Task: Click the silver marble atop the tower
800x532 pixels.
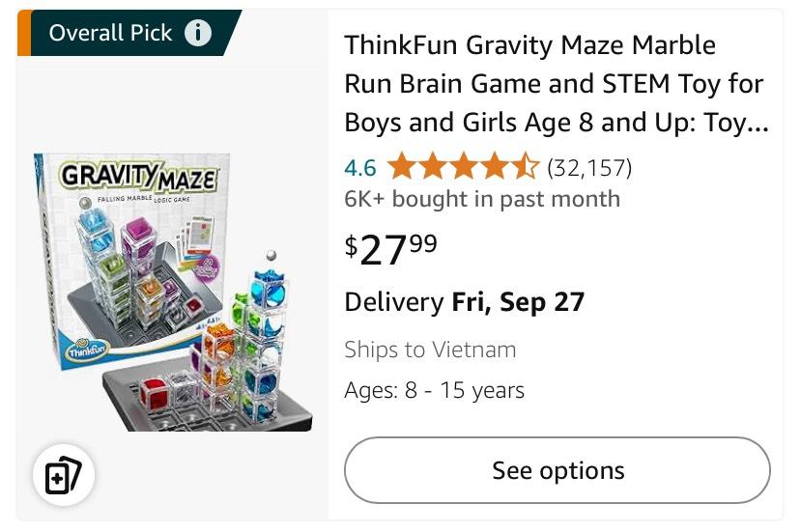Action: point(271,257)
